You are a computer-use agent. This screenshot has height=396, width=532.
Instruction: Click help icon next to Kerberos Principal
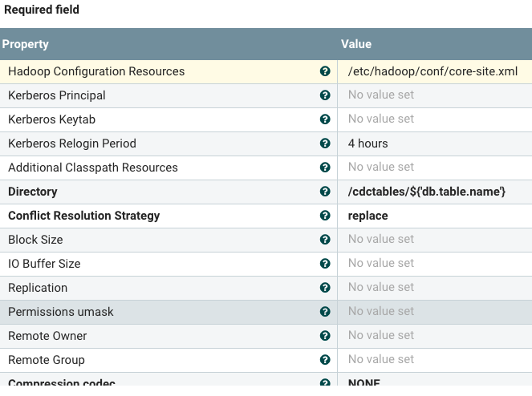click(x=325, y=95)
